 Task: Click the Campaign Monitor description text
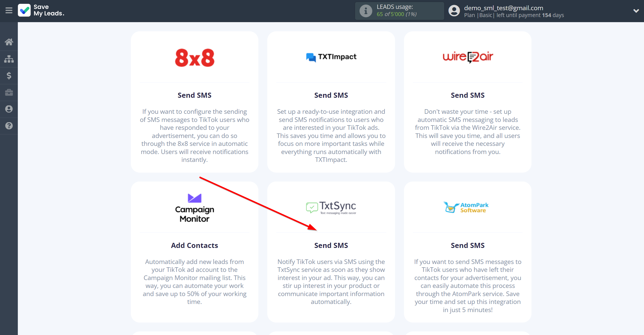(195, 282)
